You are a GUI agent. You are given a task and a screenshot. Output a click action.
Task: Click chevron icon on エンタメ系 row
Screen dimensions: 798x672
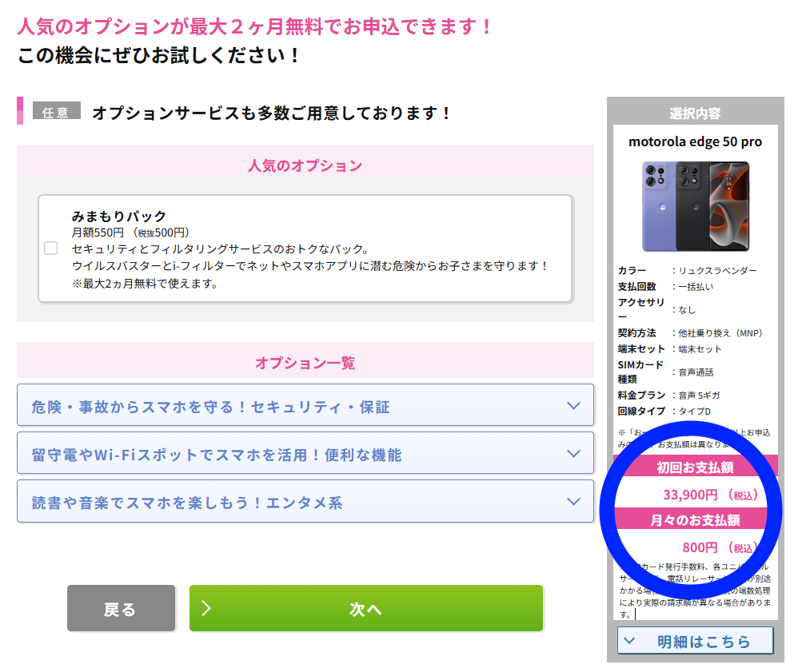tap(573, 501)
